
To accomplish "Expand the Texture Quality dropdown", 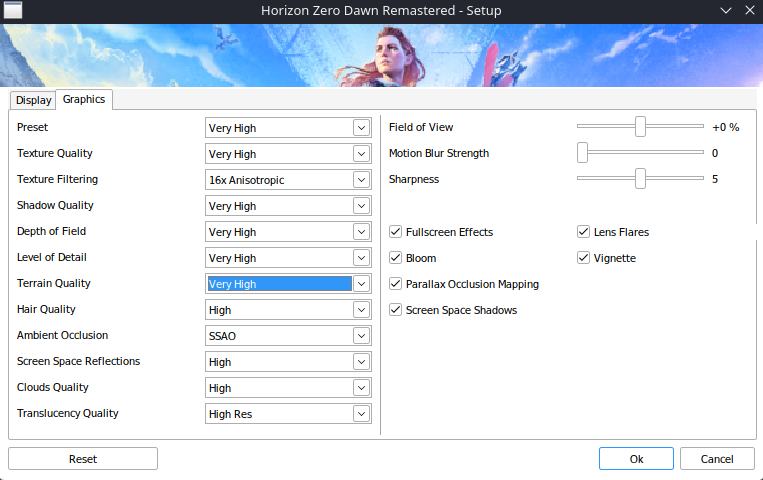I will tap(288, 154).
